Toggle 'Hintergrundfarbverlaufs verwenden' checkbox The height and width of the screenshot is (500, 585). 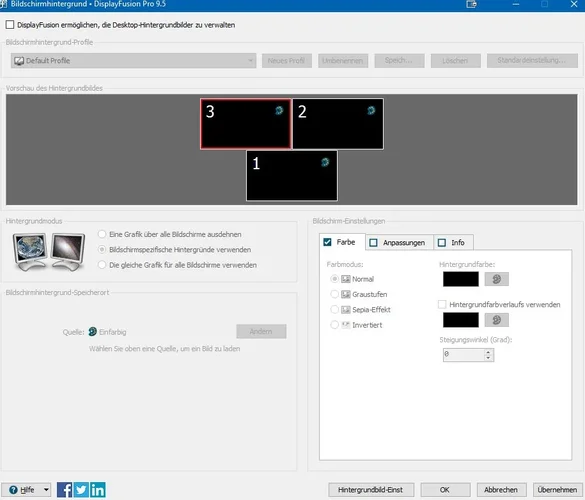pos(442,304)
